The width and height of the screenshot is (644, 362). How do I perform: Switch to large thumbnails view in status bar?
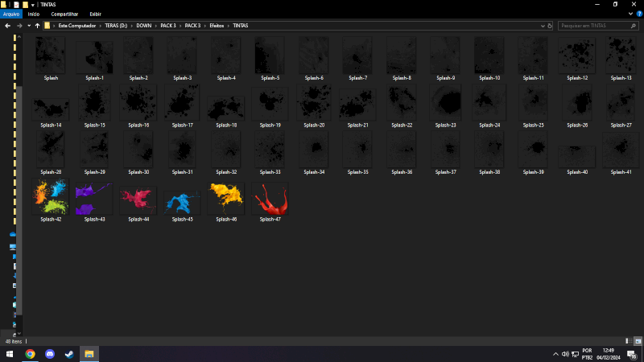[x=637, y=341]
